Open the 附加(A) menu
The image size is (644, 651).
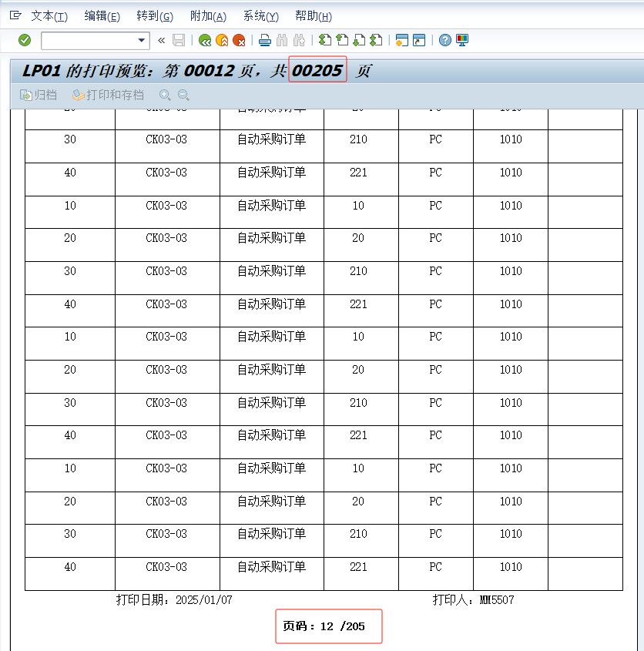click(208, 16)
